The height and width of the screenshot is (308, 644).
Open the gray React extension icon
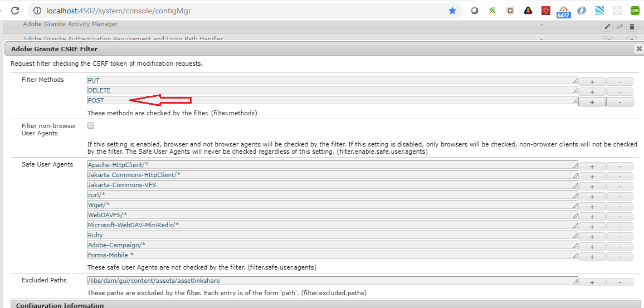(617, 11)
